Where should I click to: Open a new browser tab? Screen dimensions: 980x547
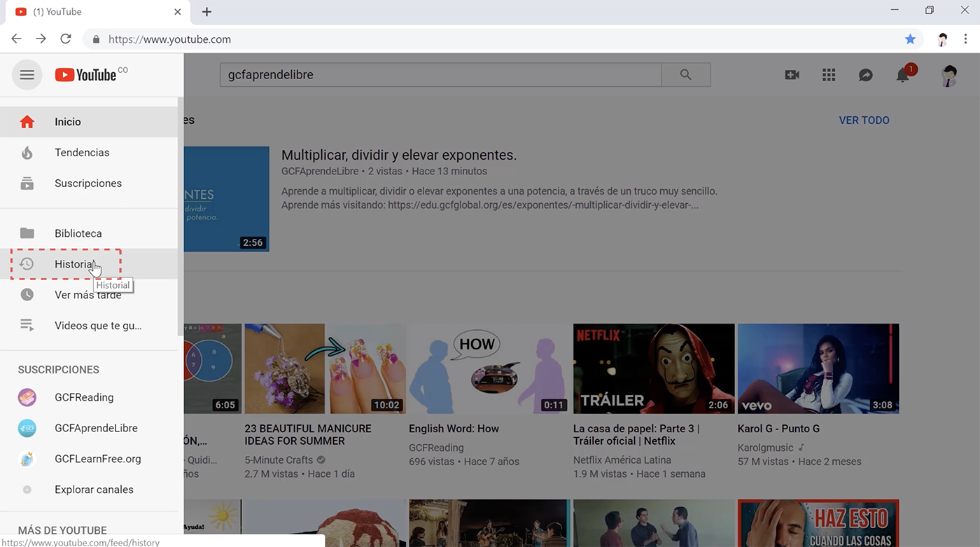tap(206, 12)
